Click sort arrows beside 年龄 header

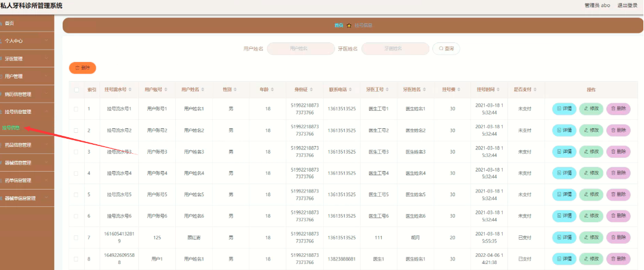pyautogui.click(x=272, y=89)
